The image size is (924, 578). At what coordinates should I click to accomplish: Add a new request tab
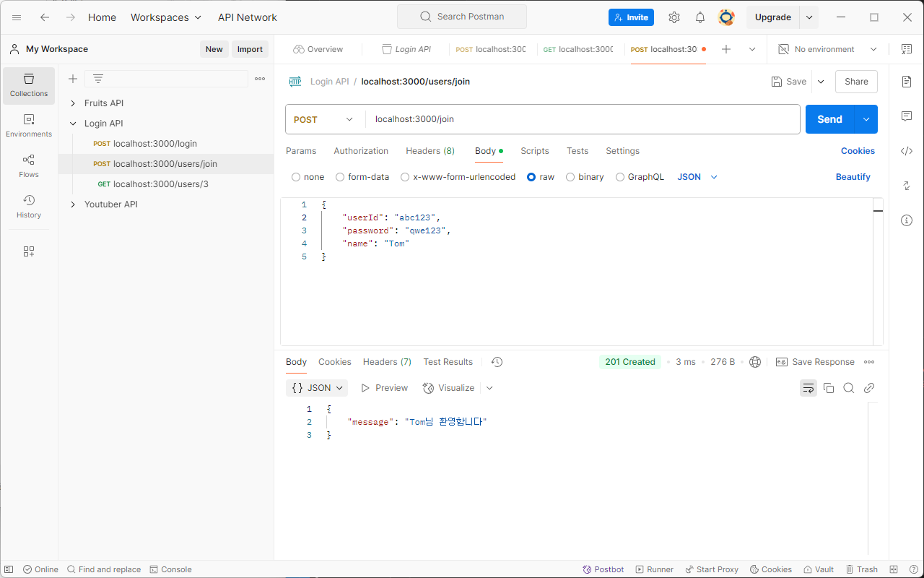[x=726, y=49]
